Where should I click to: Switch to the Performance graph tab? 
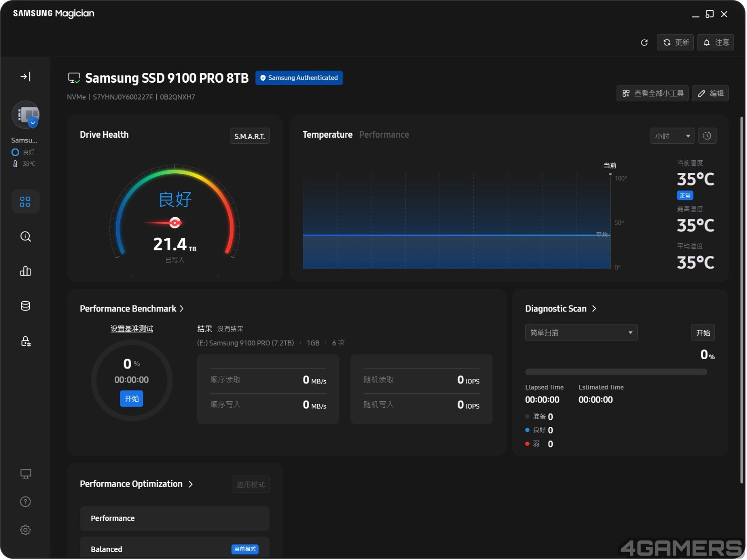pos(384,135)
